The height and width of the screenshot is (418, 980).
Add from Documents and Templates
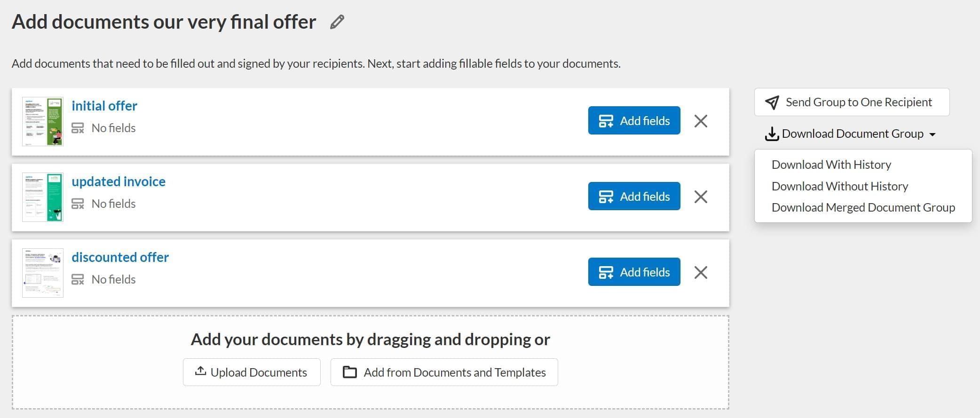[x=444, y=372]
